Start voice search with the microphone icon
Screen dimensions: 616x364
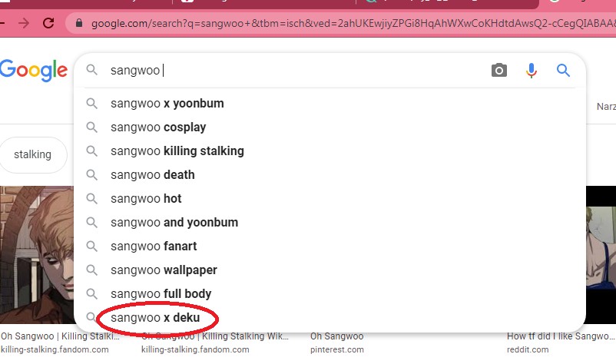click(x=531, y=71)
